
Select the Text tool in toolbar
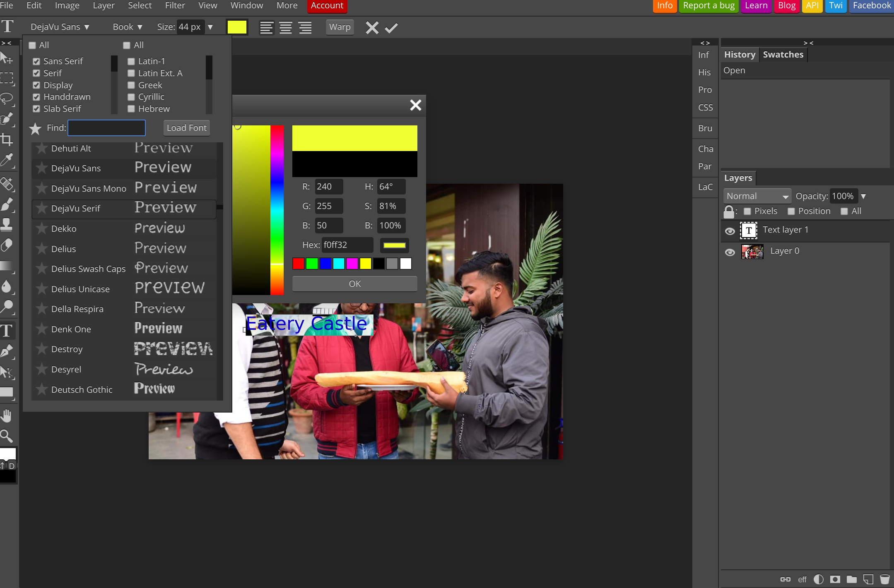click(8, 330)
